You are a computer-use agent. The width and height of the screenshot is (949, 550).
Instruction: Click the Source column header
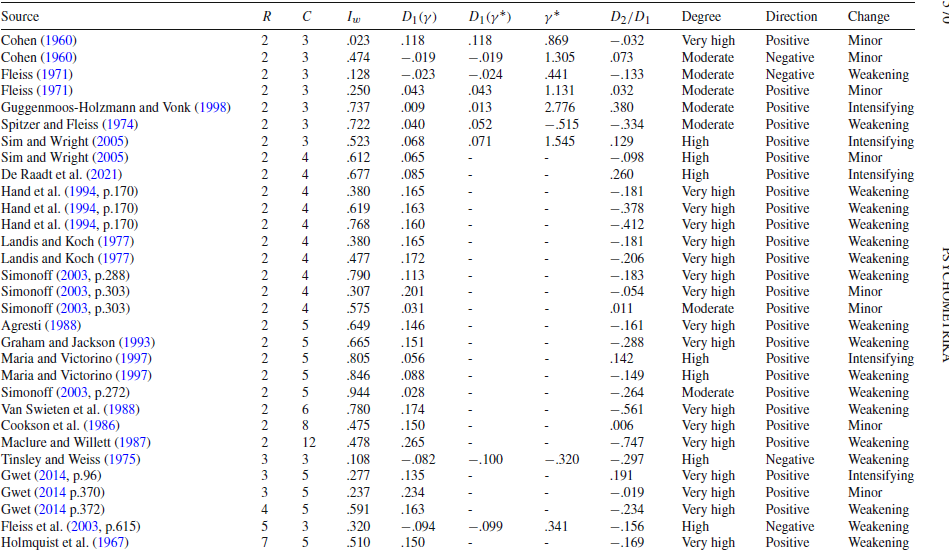tap(20, 16)
